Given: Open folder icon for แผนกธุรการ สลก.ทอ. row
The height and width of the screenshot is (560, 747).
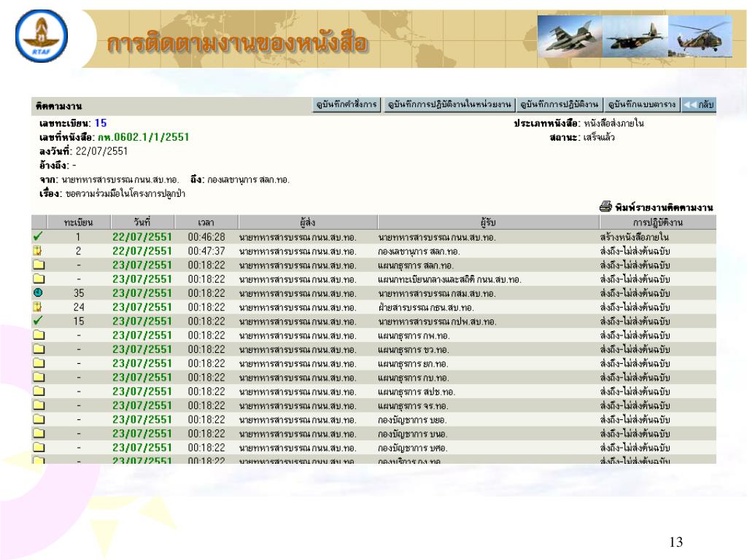Looking at the screenshot, I should [39, 265].
